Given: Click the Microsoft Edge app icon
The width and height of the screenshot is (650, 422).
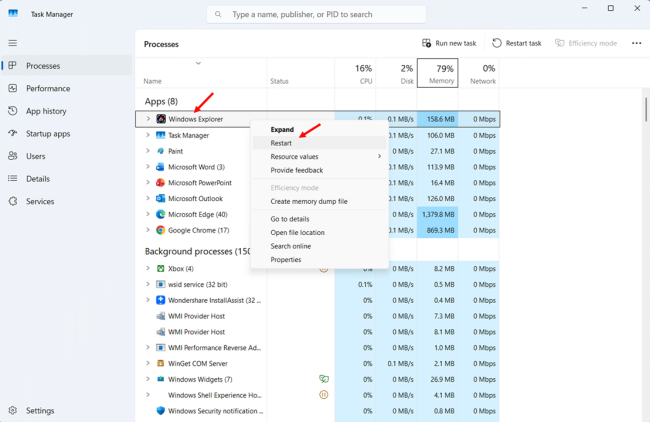Looking at the screenshot, I should [160, 214].
